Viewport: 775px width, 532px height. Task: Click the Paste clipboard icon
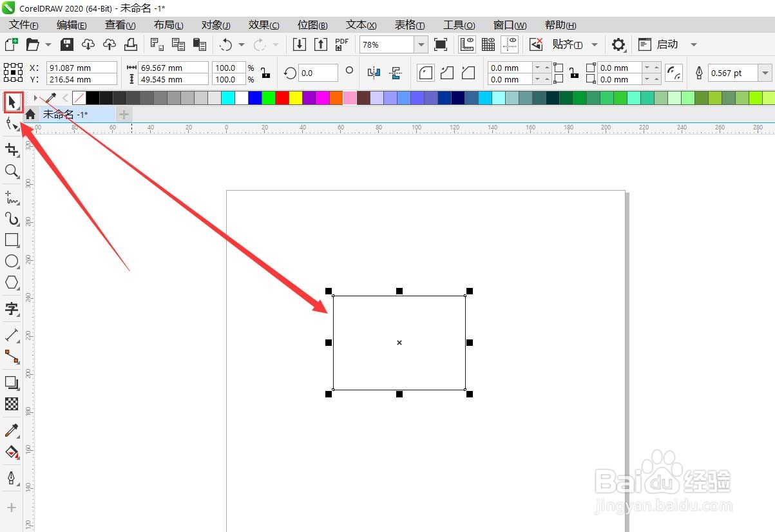tap(200, 44)
